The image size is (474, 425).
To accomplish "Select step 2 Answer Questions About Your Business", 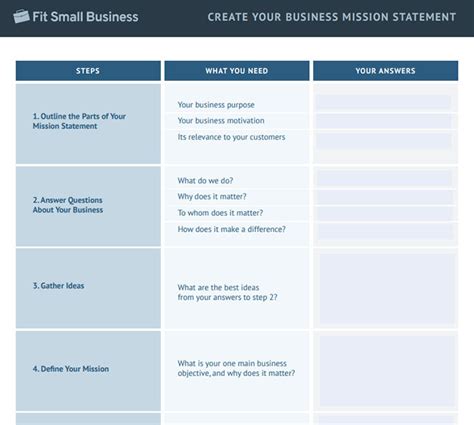I will click(88, 206).
